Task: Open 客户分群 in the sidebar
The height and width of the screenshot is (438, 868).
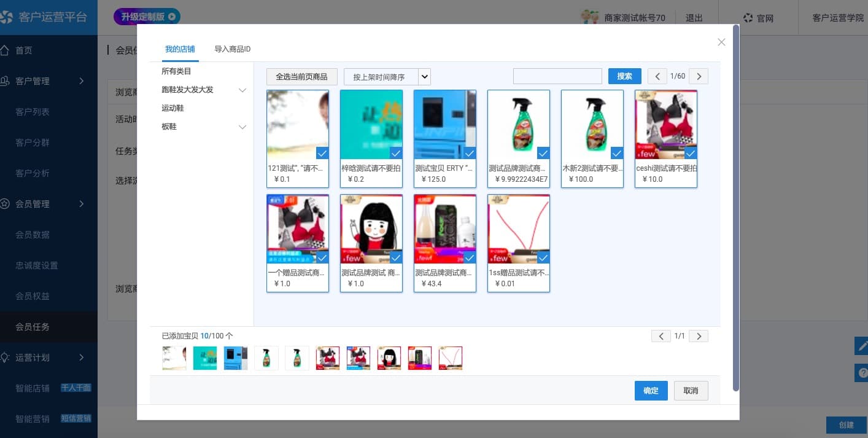Action: 33,143
